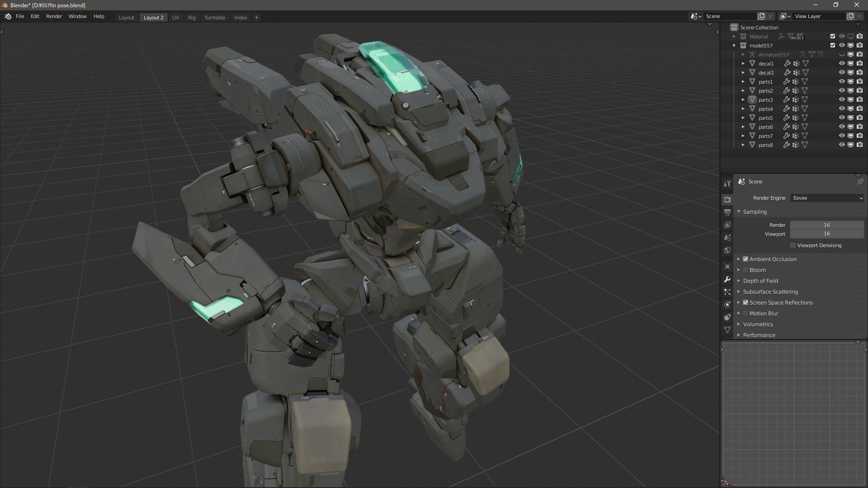Open the Modifiers properties tab
Viewport: 868px width, 488px height.
727,279
